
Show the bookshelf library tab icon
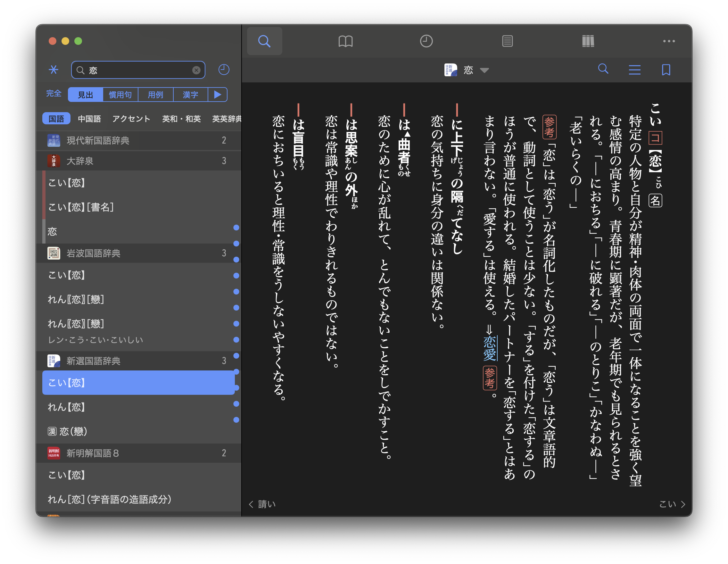click(588, 41)
